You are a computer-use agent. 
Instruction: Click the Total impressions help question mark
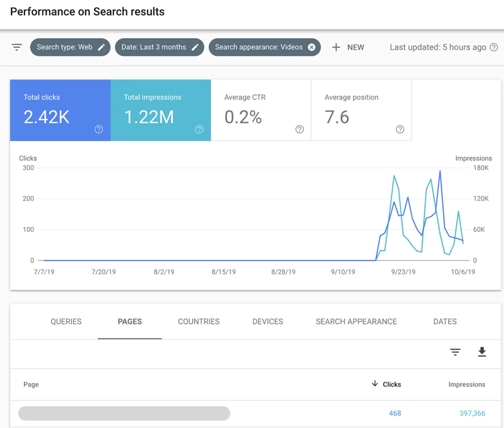[199, 129]
